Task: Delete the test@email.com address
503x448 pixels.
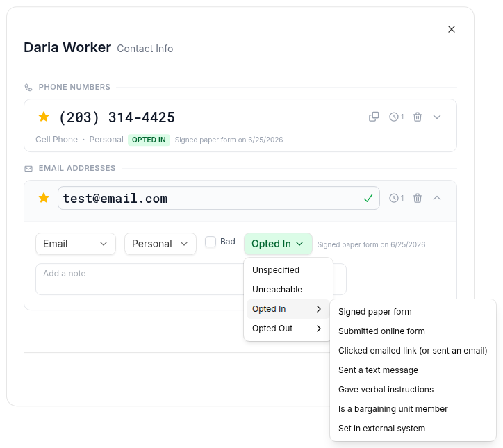Action: tap(418, 198)
